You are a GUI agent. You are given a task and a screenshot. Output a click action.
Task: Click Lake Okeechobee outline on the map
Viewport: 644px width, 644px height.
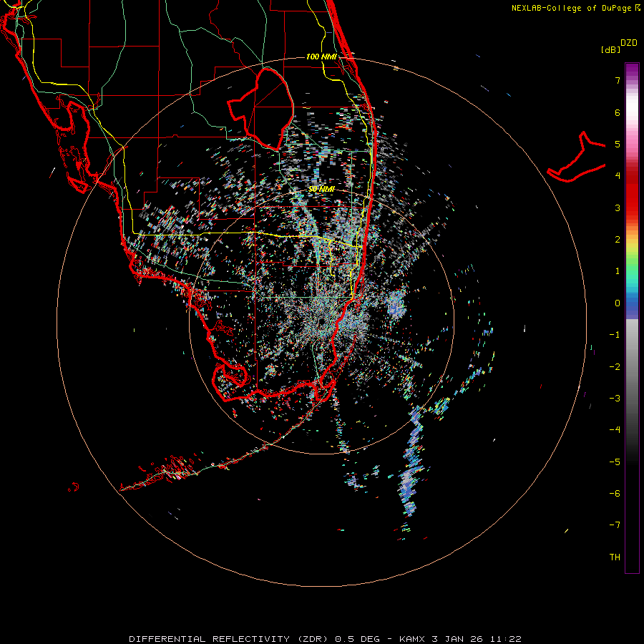[260, 109]
